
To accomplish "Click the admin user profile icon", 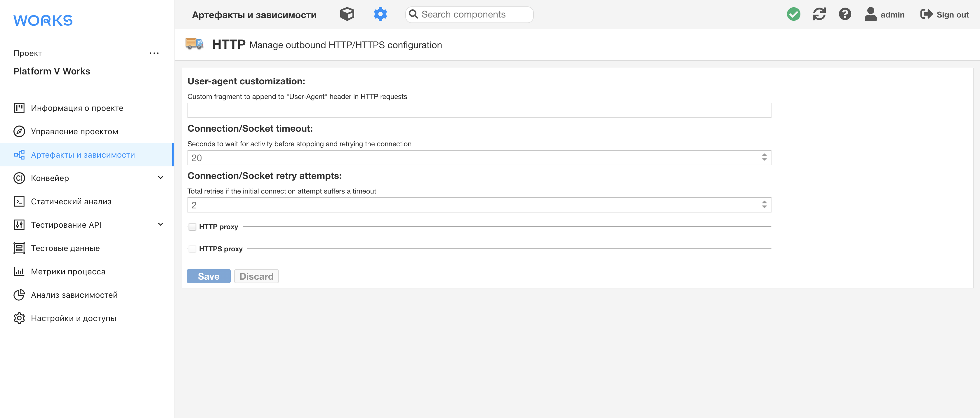I will (870, 14).
